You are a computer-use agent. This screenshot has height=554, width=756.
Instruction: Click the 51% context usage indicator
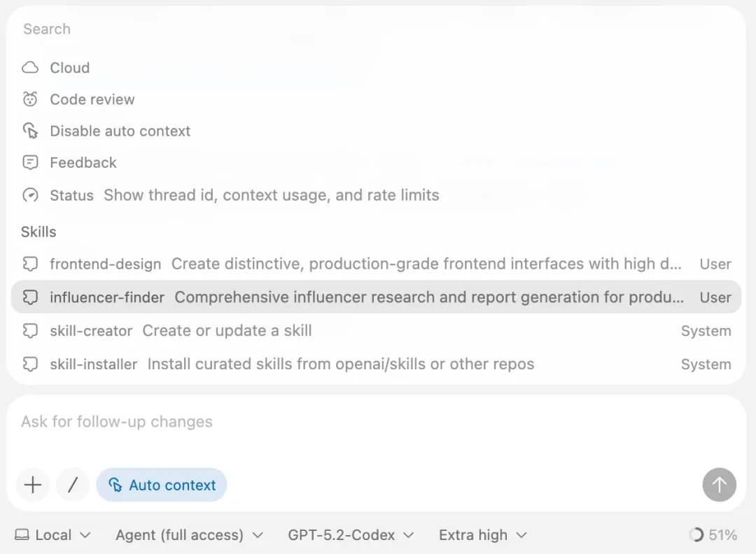pyautogui.click(x=713, y=535)
